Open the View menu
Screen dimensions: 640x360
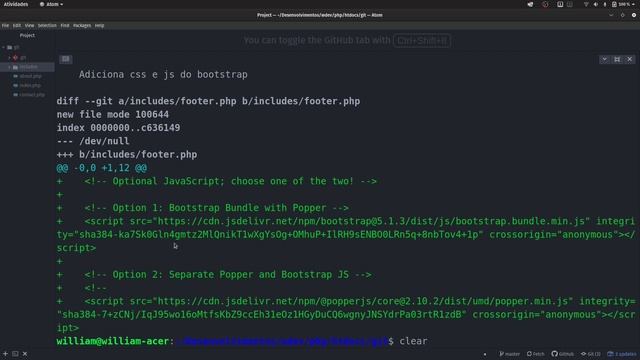(x=29, y=25)
